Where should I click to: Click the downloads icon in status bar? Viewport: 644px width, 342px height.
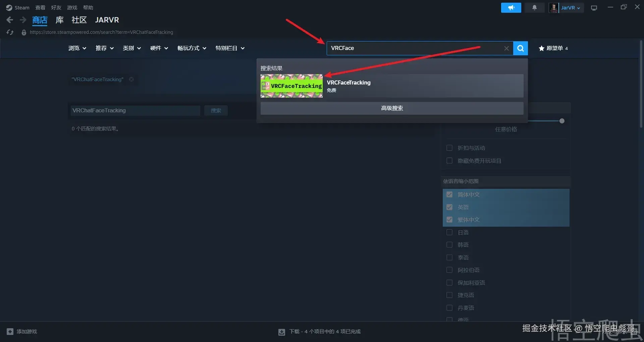coord(282,332)
